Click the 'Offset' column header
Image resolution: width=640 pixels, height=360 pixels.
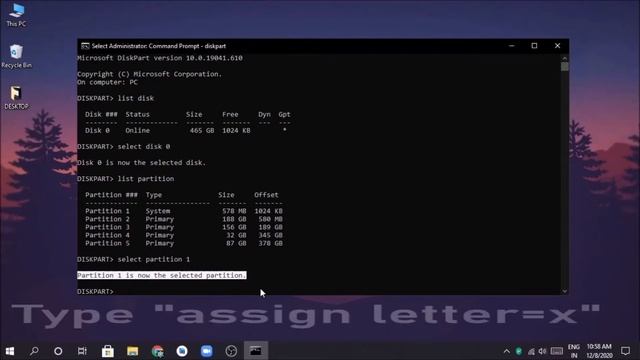click(x=266, y=195)
